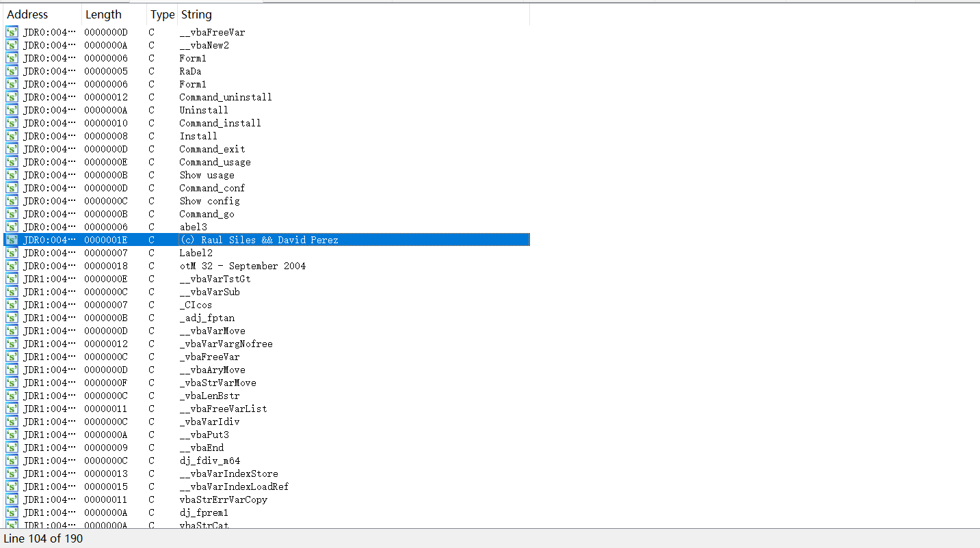Viewport: 980px width, 548px height.
Task: Click the icon in the Command_install row
Action: (12, 123)
